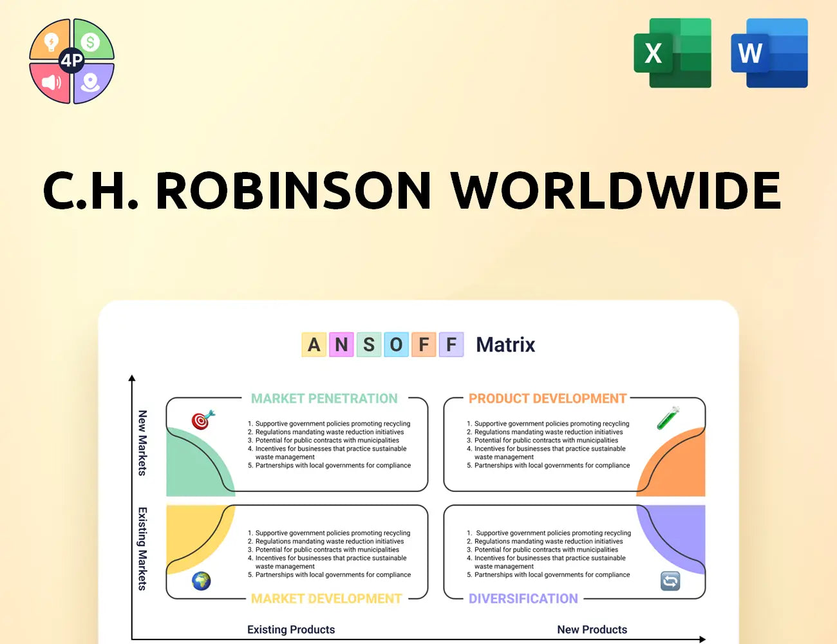Screen dimensions: 837x644
Task: Select item 1 Supportive government policies in Market Development
Action: 329,533
